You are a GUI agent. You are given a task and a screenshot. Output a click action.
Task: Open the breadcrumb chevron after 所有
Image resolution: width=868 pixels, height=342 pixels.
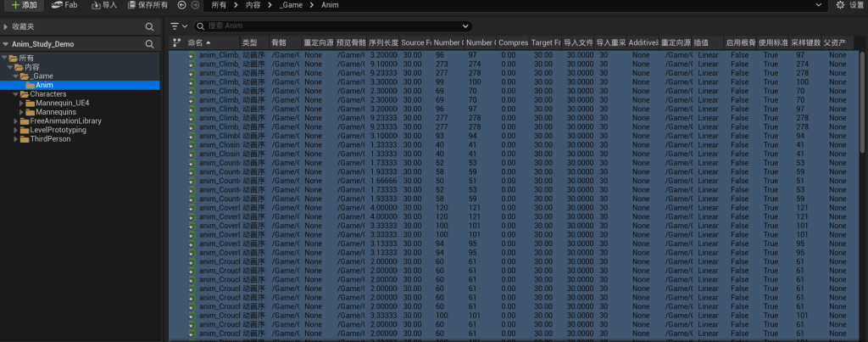[x=236, y=5]
